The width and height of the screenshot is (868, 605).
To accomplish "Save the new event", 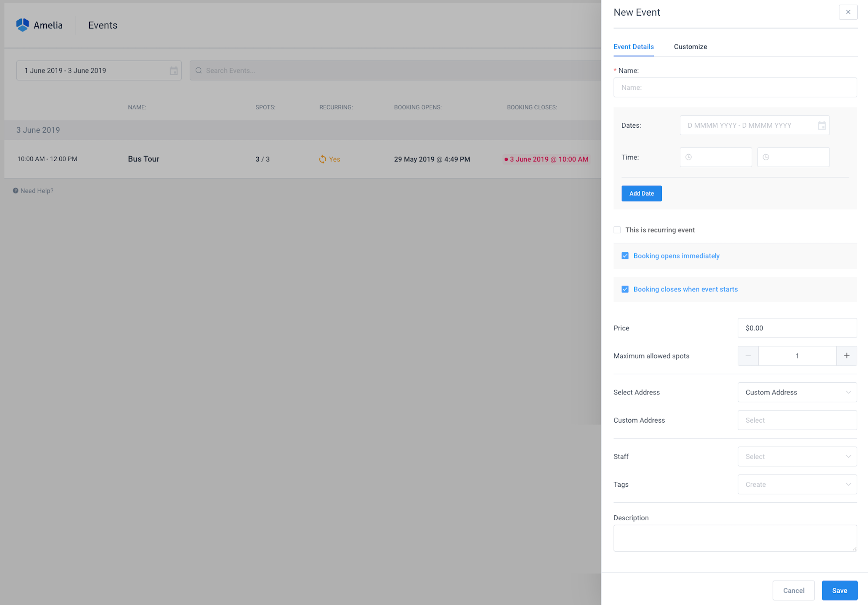I will pyautogui.click(x=839, y=590).
